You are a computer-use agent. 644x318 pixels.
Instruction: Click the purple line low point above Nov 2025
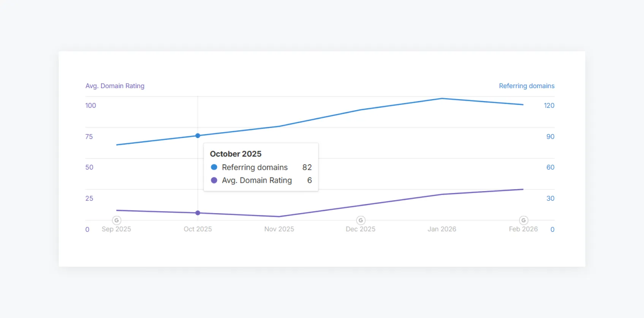point(279,217)
